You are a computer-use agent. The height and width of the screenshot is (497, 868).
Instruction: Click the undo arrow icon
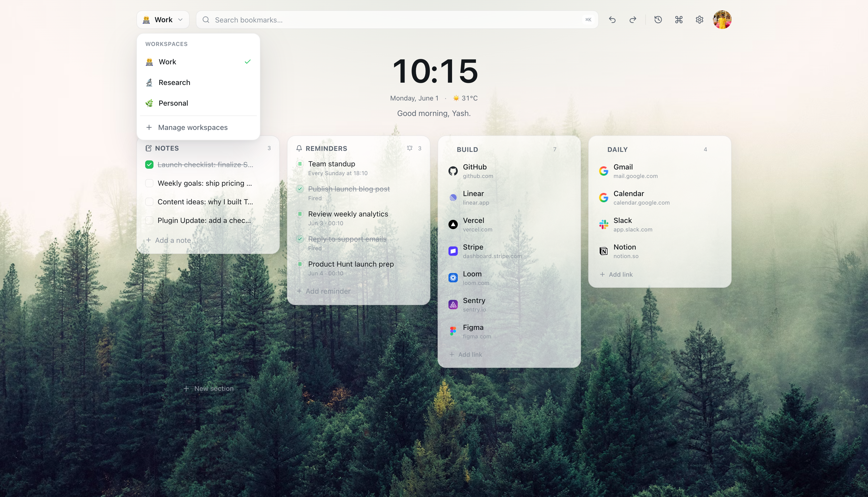612,20
